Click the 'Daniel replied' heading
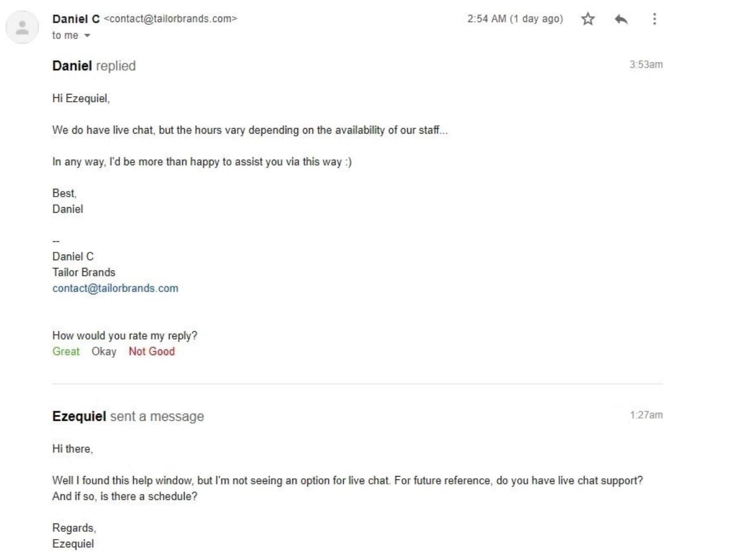 pyautogui.click(x=94, y=66)
